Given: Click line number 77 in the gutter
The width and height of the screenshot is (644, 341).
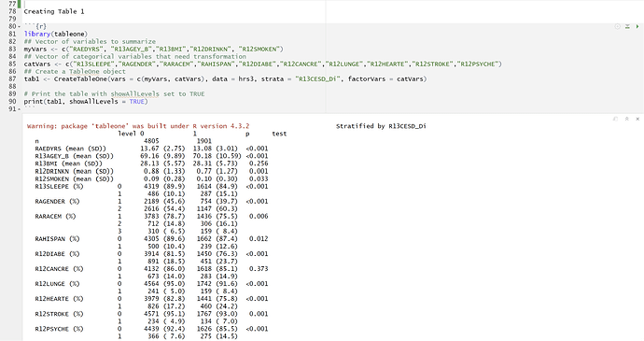Looking at the screenshot, I should (x=12, y=4).
